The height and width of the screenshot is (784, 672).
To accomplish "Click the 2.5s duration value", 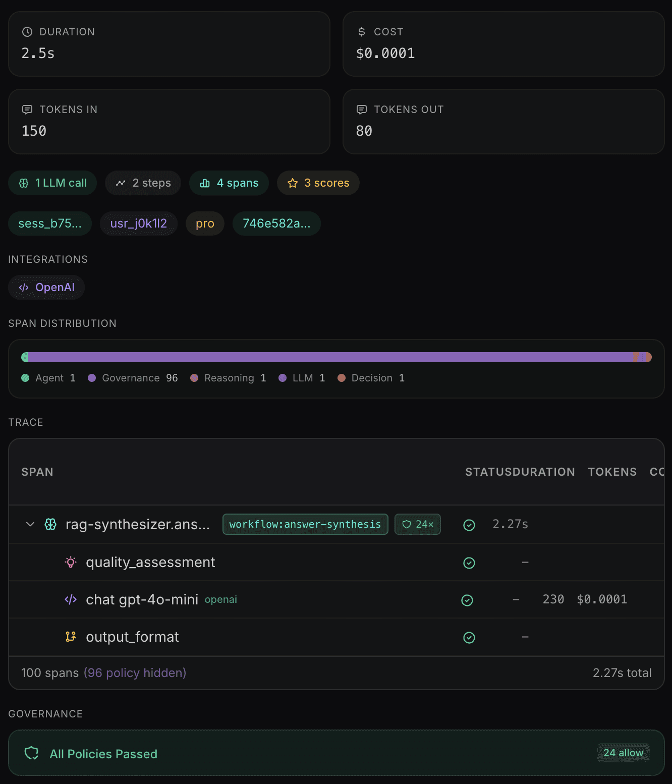I will pos(38,53).
